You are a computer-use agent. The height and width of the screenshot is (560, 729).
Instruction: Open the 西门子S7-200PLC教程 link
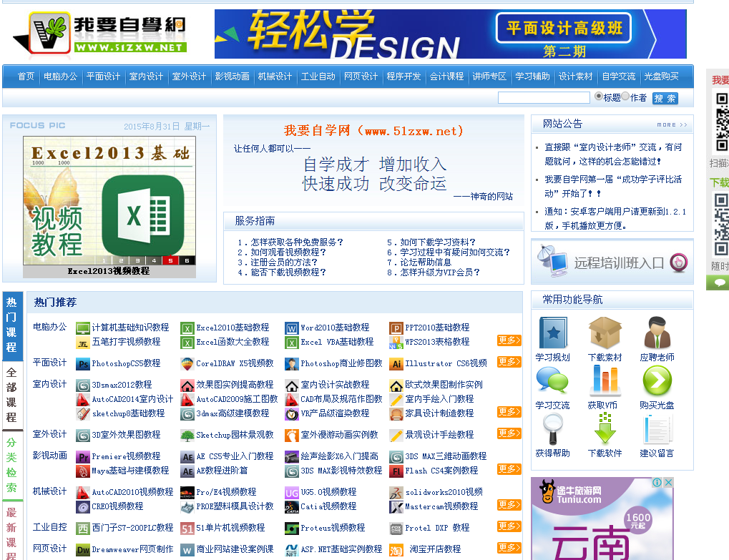[x=132, y=528]
